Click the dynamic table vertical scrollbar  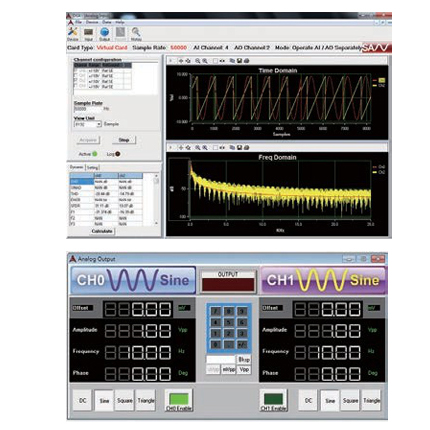[x=156, y=199]
